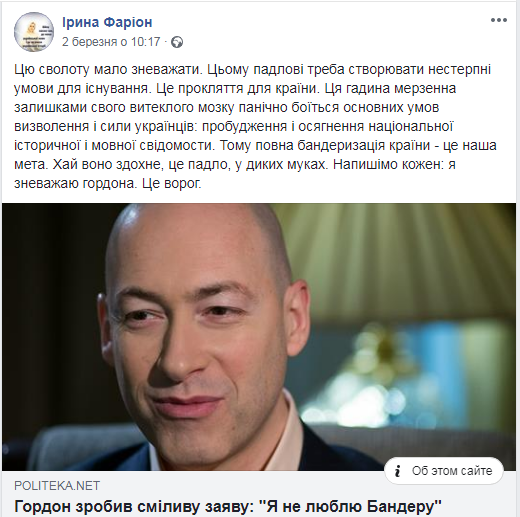Open Ірина Фаріон's round profile avatar
Screen dimensions: 520x517
point(34,32)
